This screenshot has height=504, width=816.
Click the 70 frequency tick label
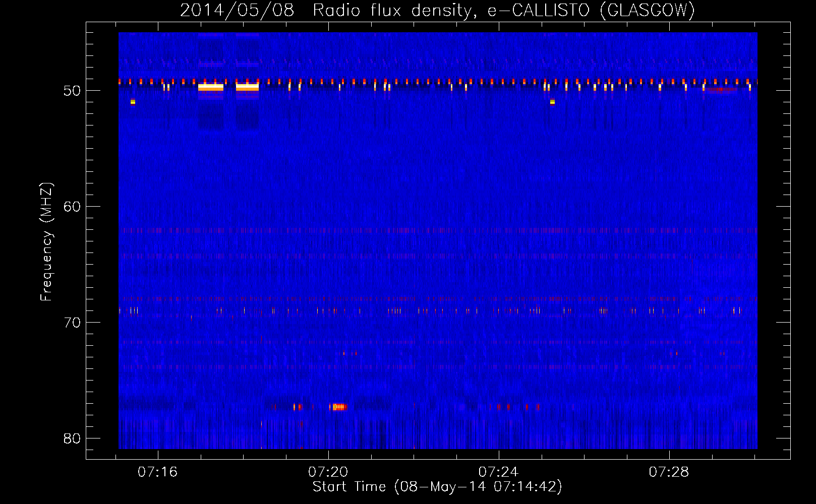click(x=72, y=323)
